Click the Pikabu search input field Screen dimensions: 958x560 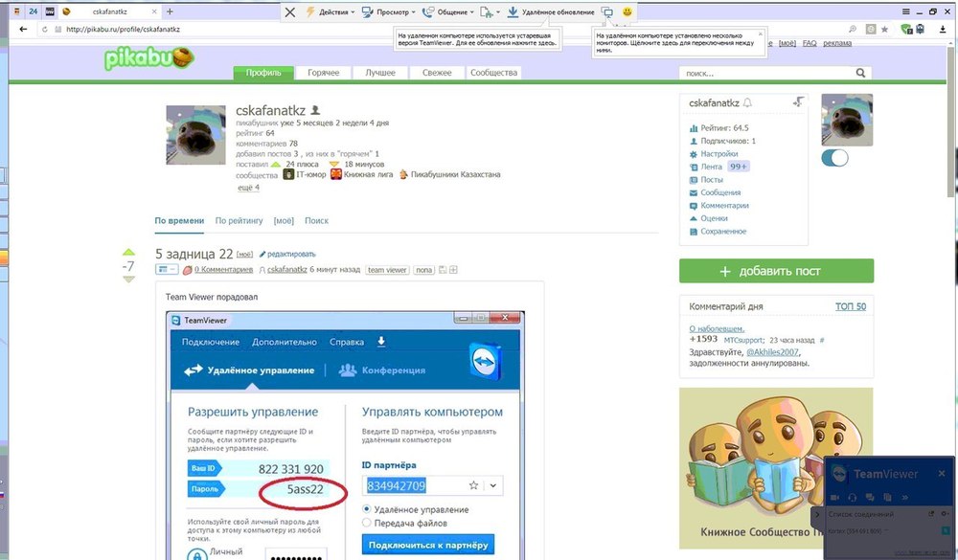coord(766,73)
